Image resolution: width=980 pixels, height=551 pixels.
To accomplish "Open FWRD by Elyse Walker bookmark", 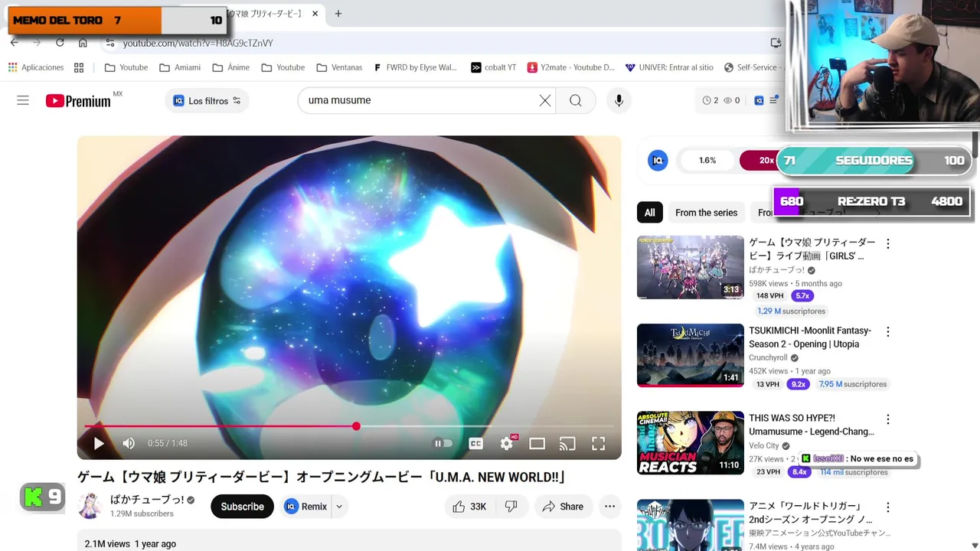I will 415,67.
